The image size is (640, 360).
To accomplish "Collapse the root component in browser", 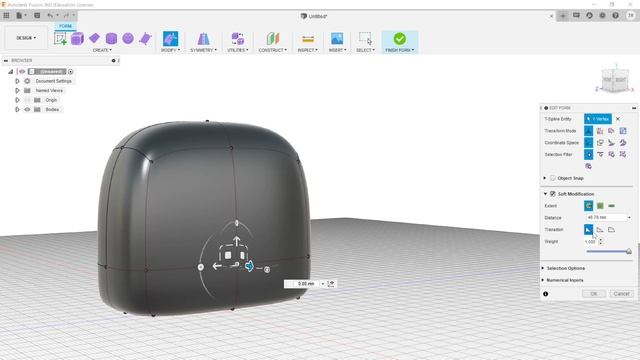I will click(11, 71).
